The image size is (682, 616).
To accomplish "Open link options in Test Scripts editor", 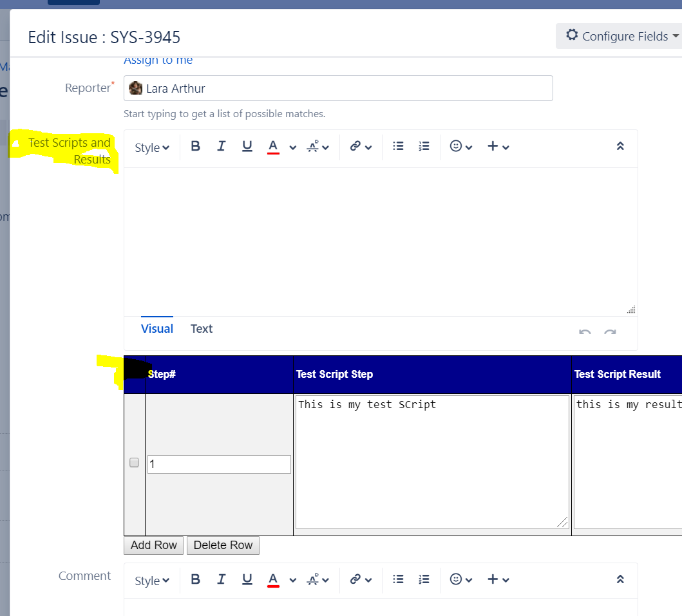I will click(x=361, y=147).
